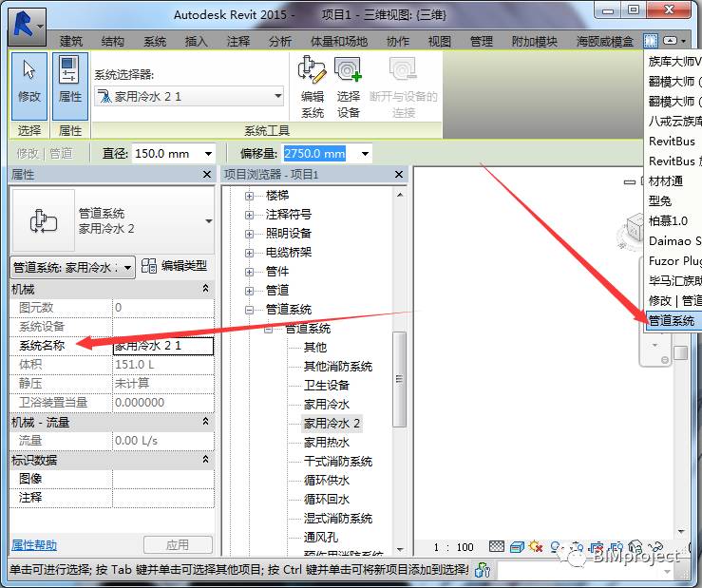702x588 pixels.
Task: Open the type selector dropdown for 管道系统 家用冷水 2
Action: [209, 220]
